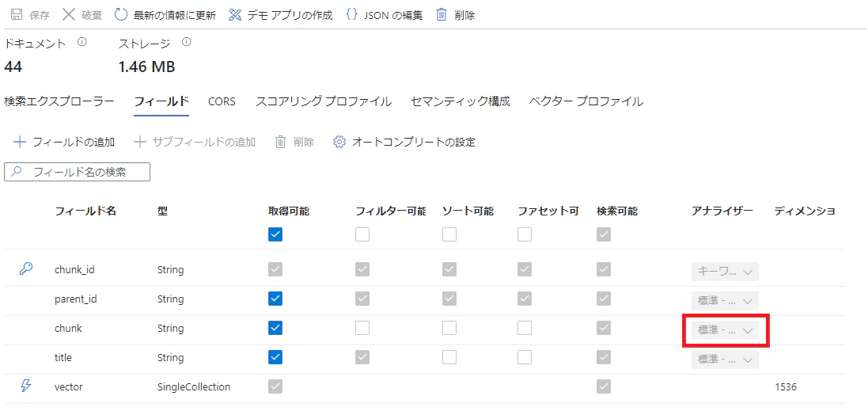The height and width of the screenshot is (411, 868).
Task: Check ファセット可 for title row
Action: [525, 357]
